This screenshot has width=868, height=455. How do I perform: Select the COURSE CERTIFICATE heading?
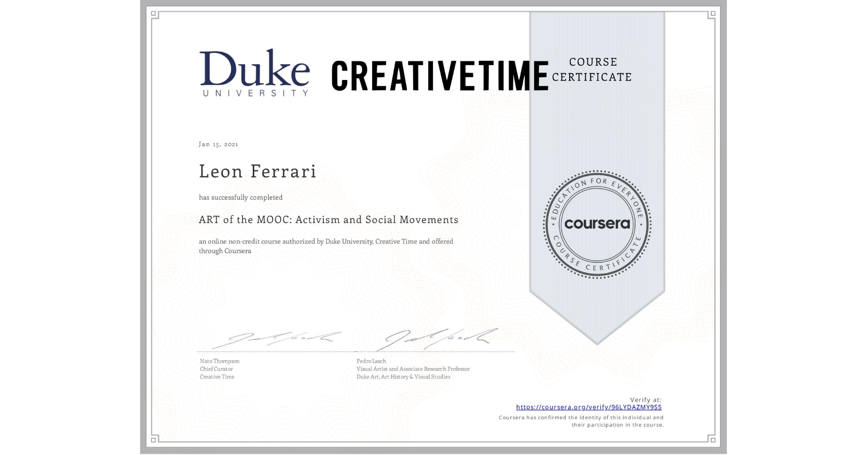pyautogui.click(x=593, y=69)
